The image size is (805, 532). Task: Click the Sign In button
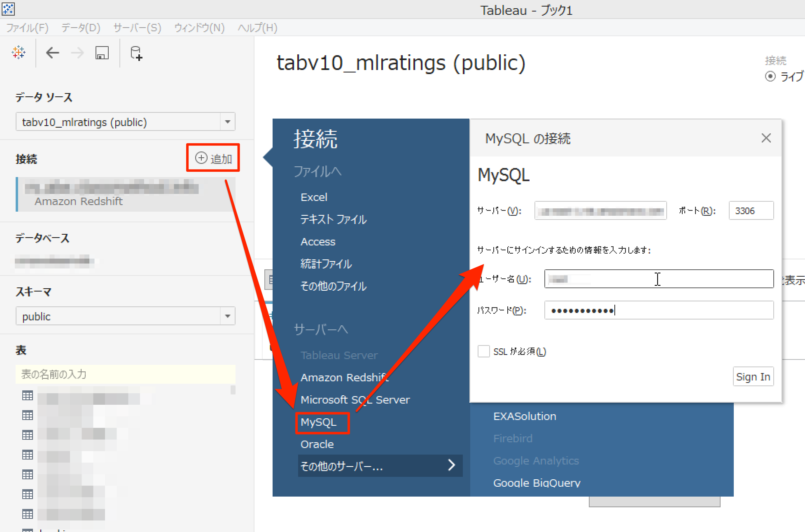coord(753,376)
